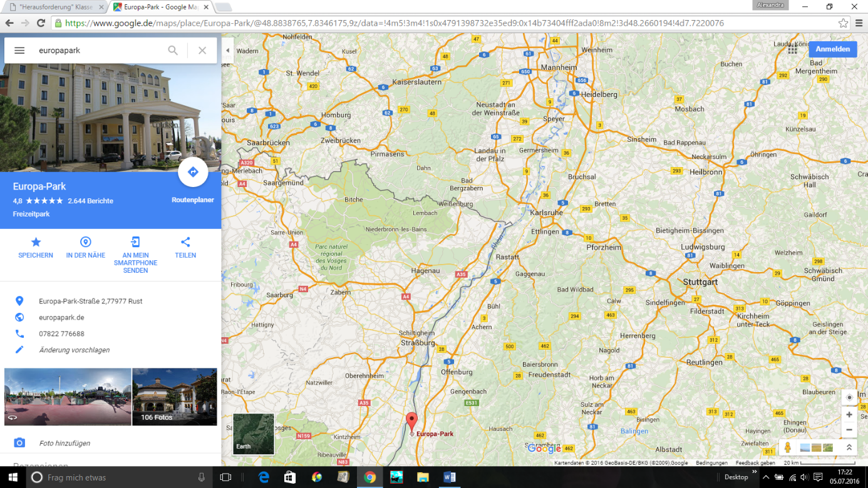The width and height of the screenshot is (868, 488).
Task: Click the browser address bar URL
Action: coord(395,23)
